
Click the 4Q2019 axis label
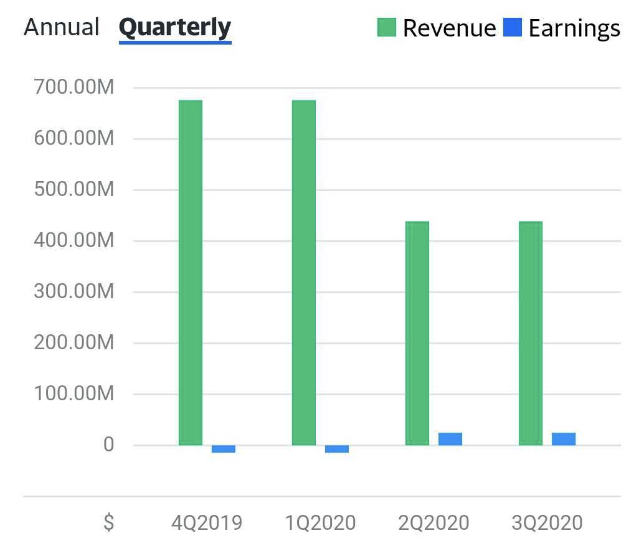click(x=207, y=523)
